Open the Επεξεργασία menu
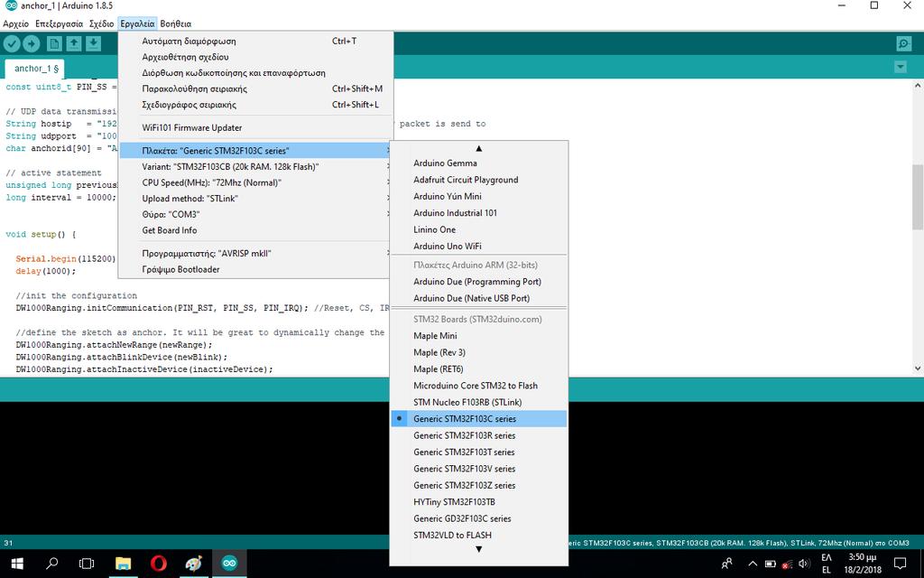924x578 pixels. [x=59, y=23]
